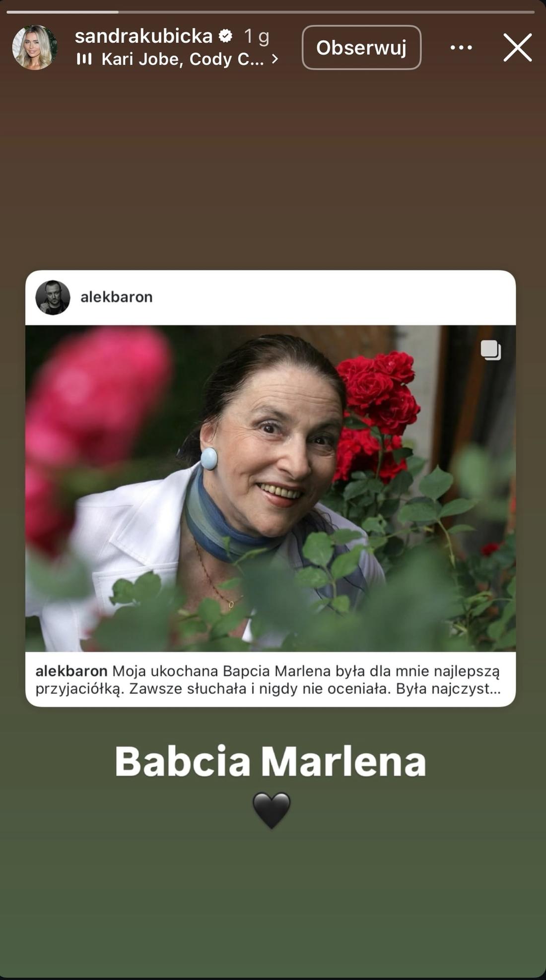Viewport: 546px width, 980px height.
Task: Click the verified badge icon
Action: coord(226,36)
